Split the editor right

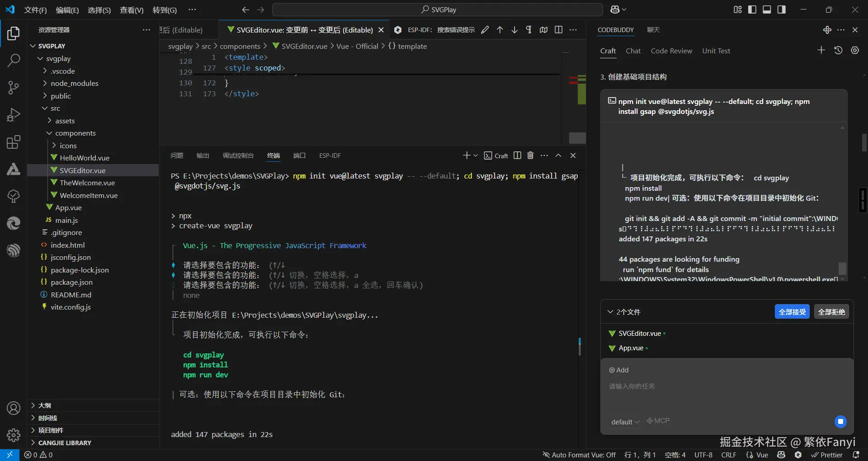pyautogui.click(x=559, y=30)
